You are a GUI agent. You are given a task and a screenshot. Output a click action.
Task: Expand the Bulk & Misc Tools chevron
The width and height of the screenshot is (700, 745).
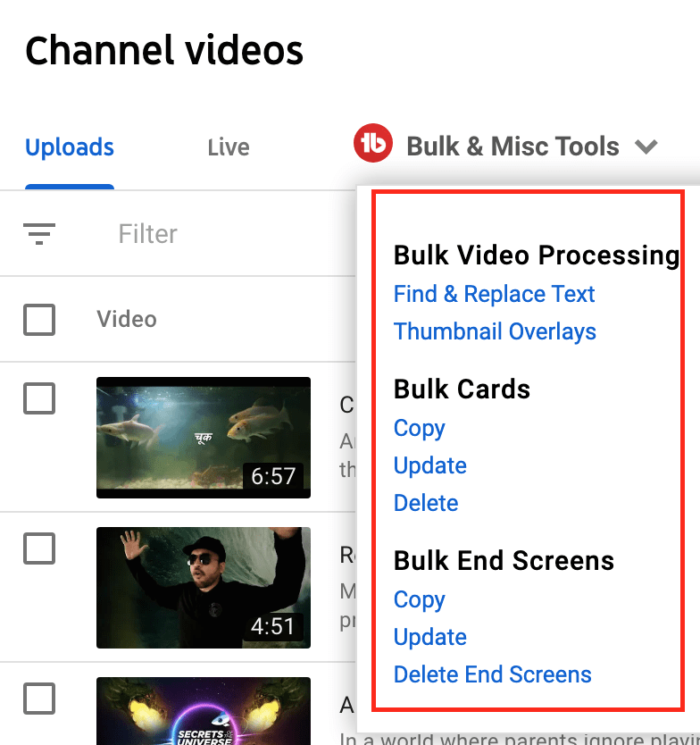pyautogui.click(x=646, y=146)
